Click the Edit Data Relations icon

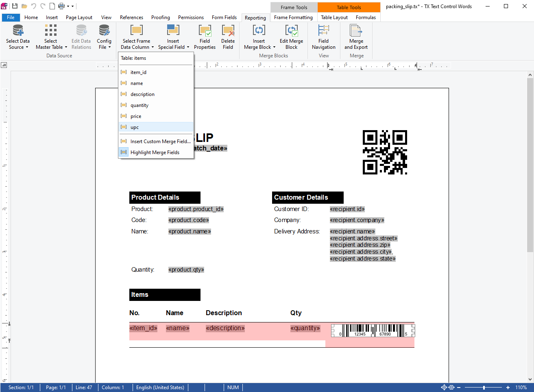[81, 31]
